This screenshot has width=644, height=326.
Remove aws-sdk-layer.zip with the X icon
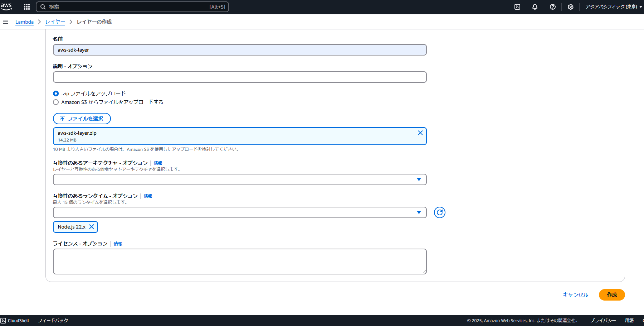(x=420, y=133)
